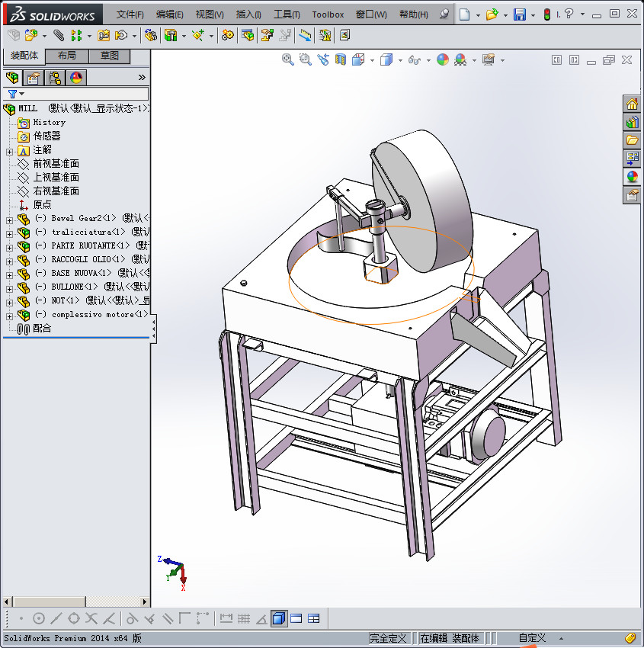Toggle the intersection snap icon

tap(91, 618)
